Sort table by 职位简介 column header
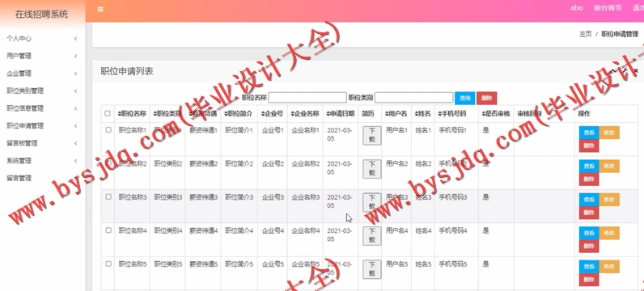 pyautogui.click(x=238, y=113)
